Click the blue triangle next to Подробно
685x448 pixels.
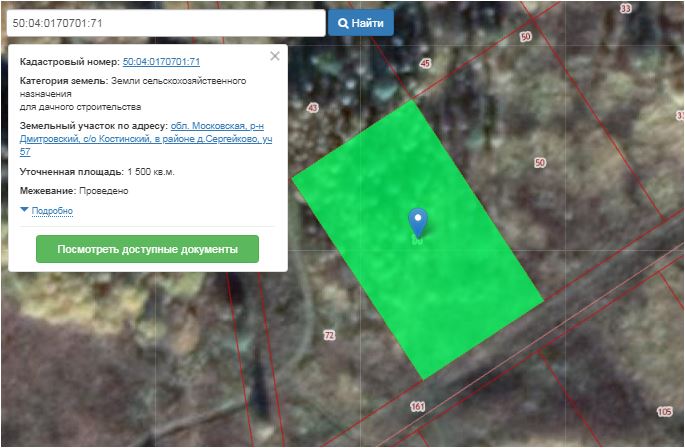25,211
